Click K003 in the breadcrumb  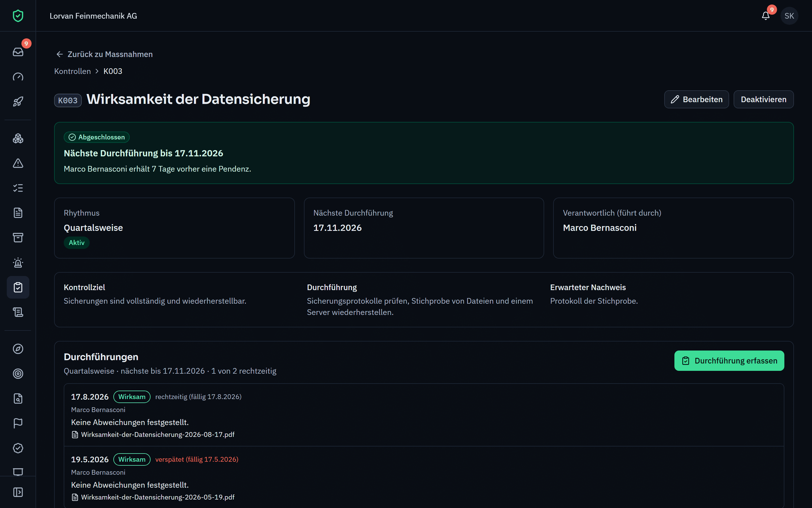click(113, 71)
